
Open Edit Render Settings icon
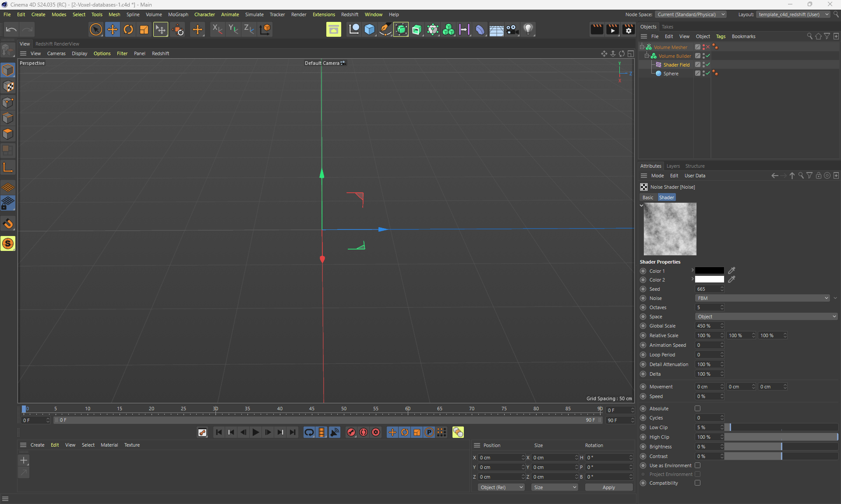629,29
